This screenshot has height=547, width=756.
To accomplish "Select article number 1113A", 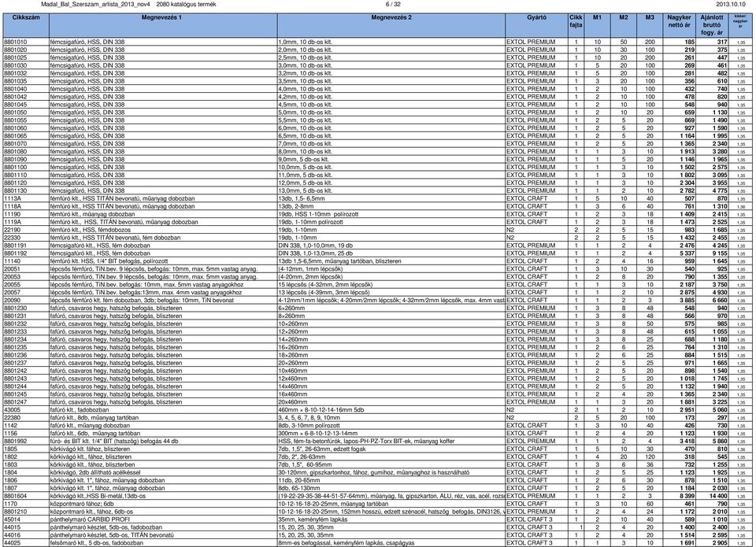I will pos(13,198).
